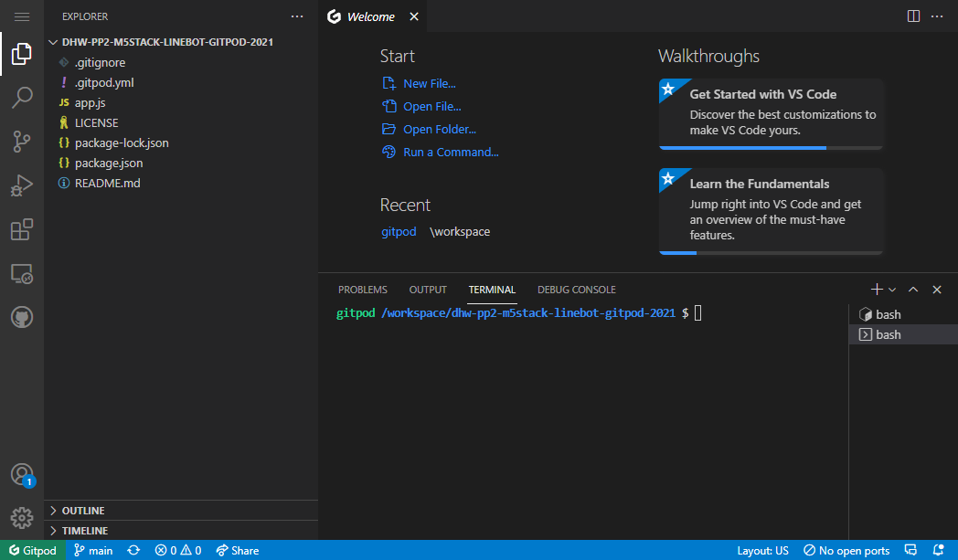
Task: Switch to the DEBUG CONSOLE tab
Action: (x=576, y=290)
